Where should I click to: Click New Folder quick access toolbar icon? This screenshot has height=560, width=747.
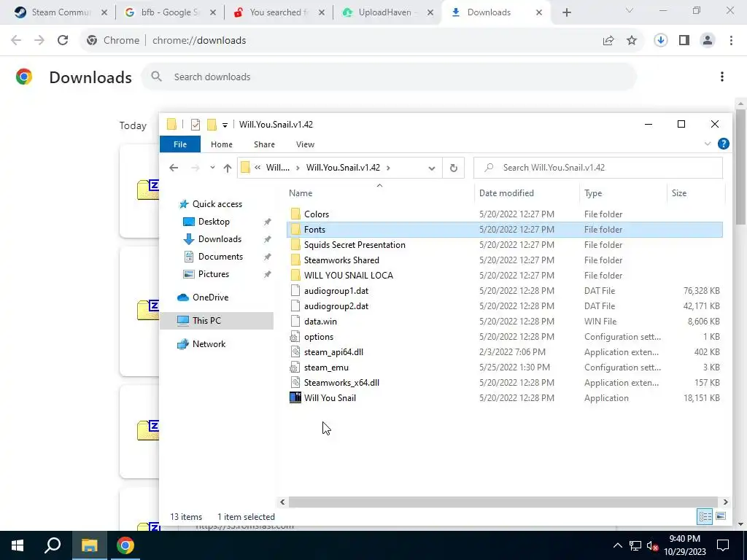(x=212, y=125)
